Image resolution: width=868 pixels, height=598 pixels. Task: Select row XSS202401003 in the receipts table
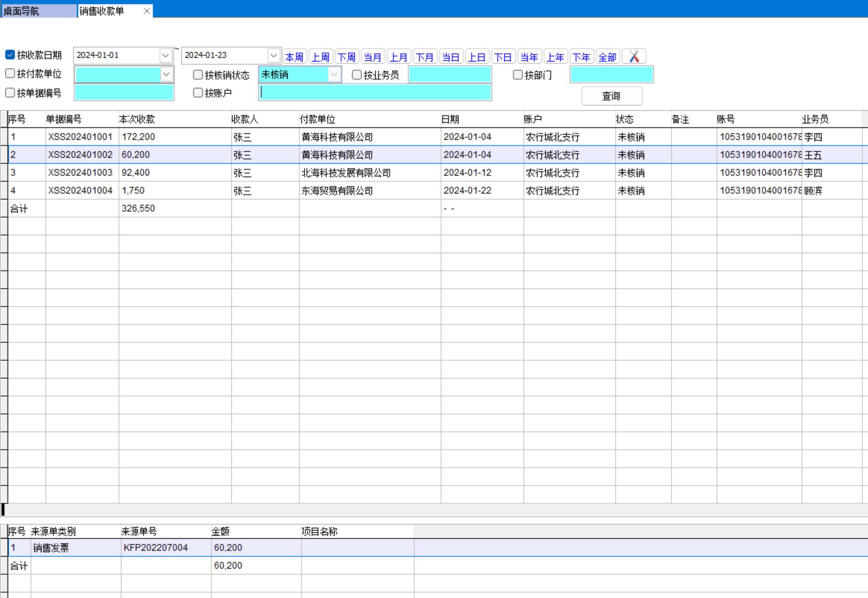coord(80,173)
